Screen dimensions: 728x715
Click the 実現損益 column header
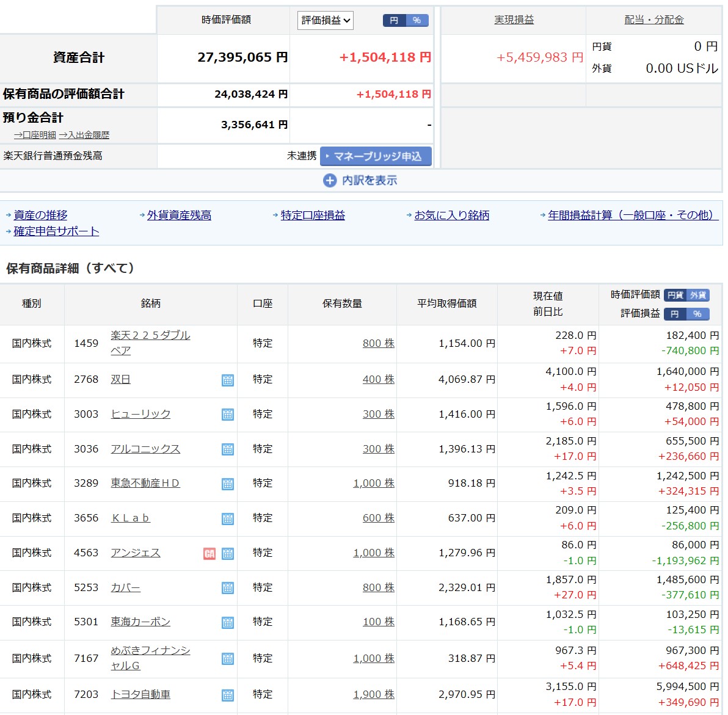[514, 20]
